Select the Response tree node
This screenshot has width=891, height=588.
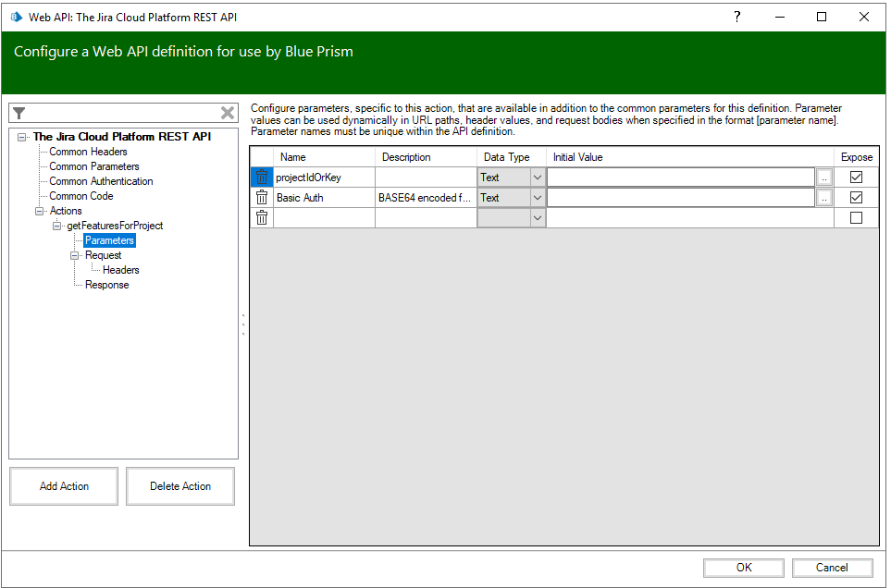coord(106,285)
